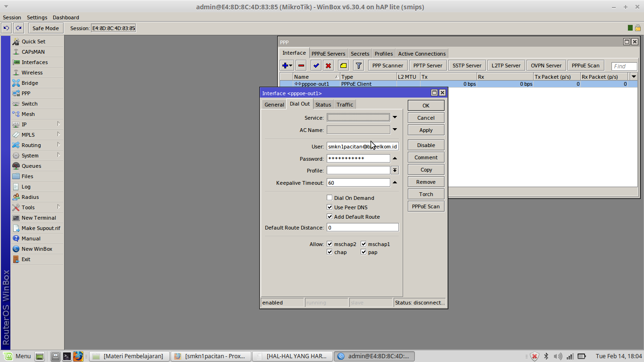Expand the Routing submenu in sidebar
644x362 pixels.
pos(59,145)
